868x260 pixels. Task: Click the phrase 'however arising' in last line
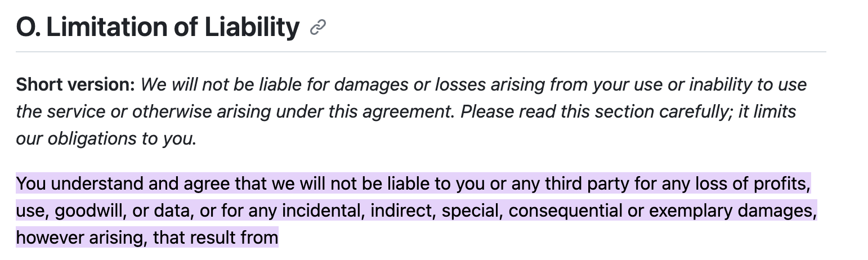[82, 237]
